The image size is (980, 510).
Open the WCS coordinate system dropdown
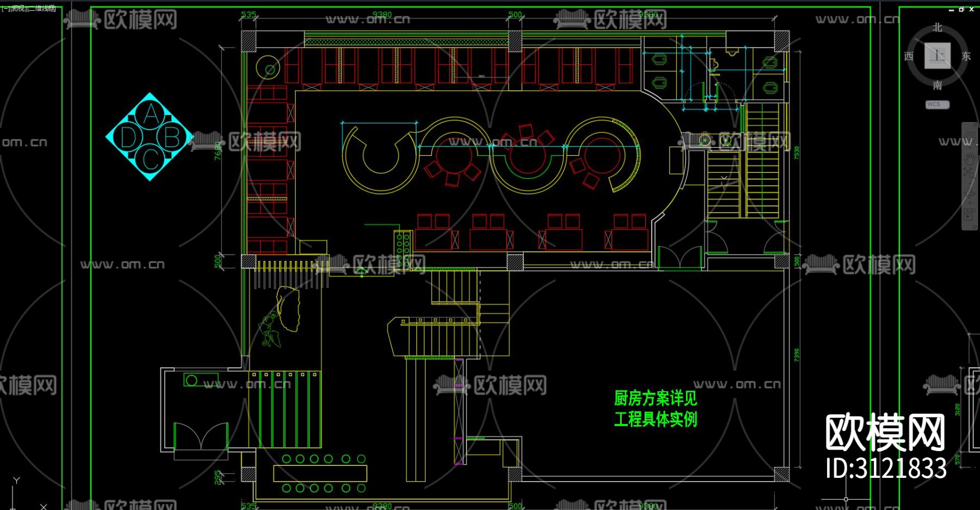pyautogui.click(x=938, y=104)
